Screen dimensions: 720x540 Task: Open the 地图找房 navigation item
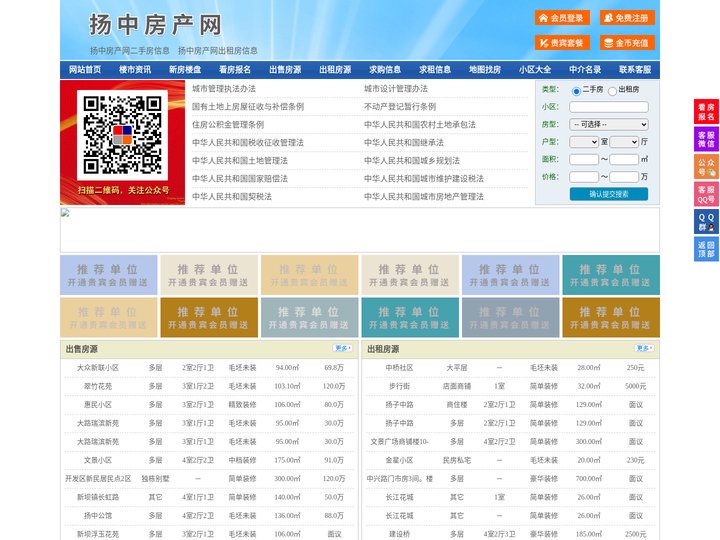(485, 70)
